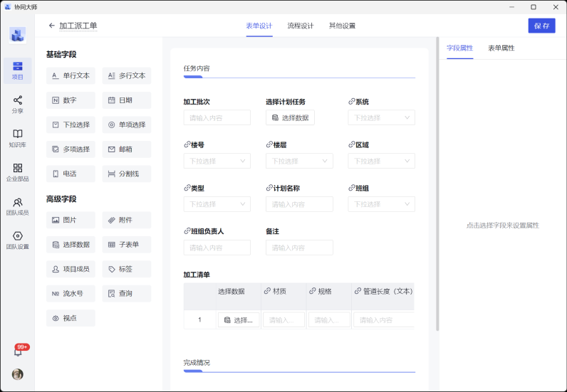Select the 多项选择 field type
This screenshot has width=567, height=392.
(x=71, y=149)
